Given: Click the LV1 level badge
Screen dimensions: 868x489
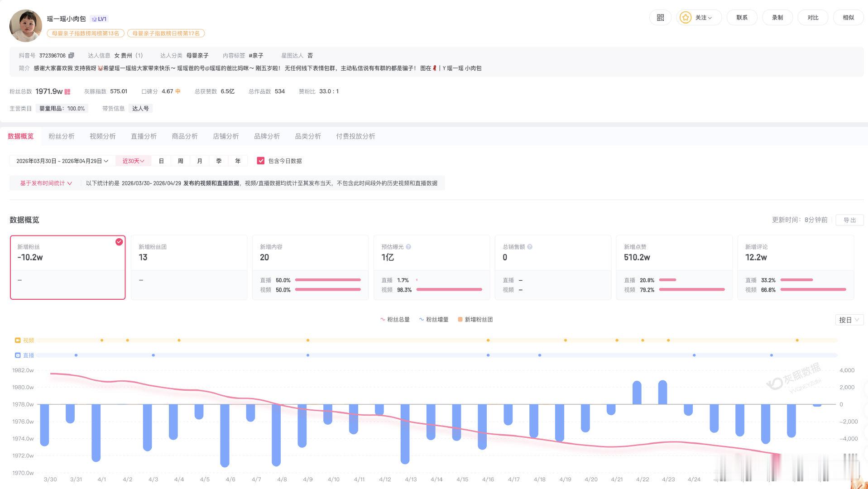Looking at the screenshot, I should coord(99,19).
